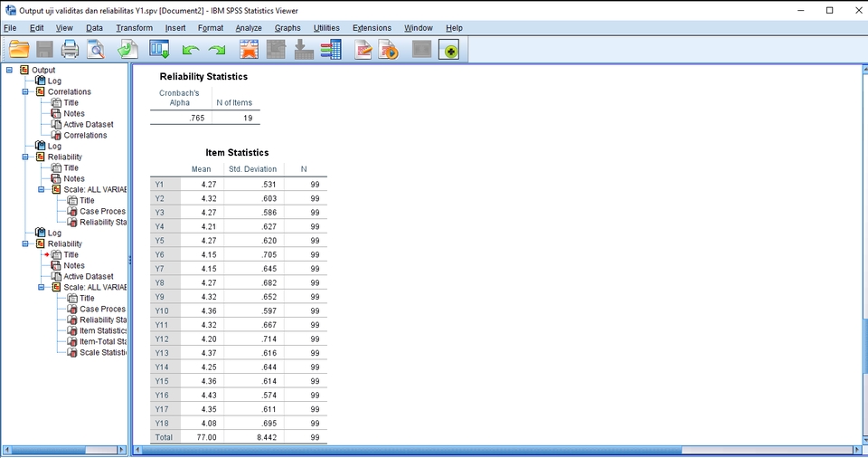This screenshot has width=868, height=458.
Task: Click the outline pane horizontal scrollbar thumb
Action: 48,450
